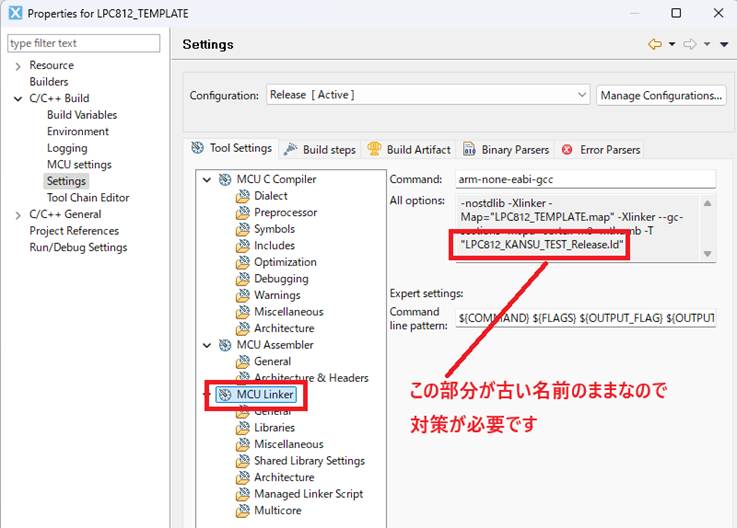737x528 pixels.
Task: Click the Error Parsers red icon
Action: pos(567,149)
